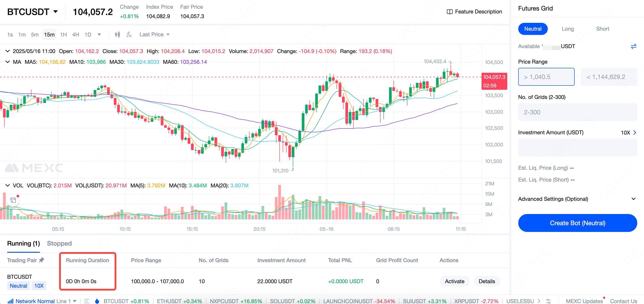Click the flame hot icon before BTCUSDT ticker
Screen dimensions: 644x304
point(97,301)
